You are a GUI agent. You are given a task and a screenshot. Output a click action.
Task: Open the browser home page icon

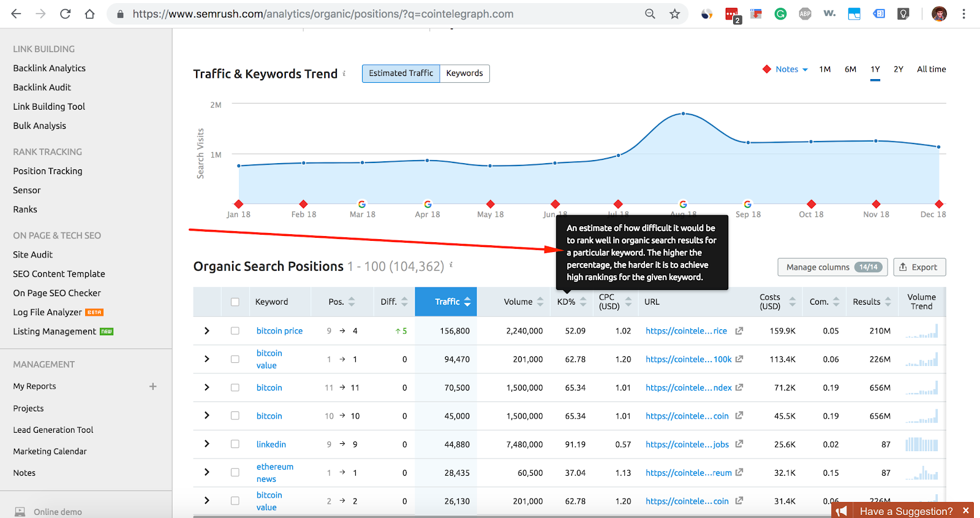tap(89, 13)
